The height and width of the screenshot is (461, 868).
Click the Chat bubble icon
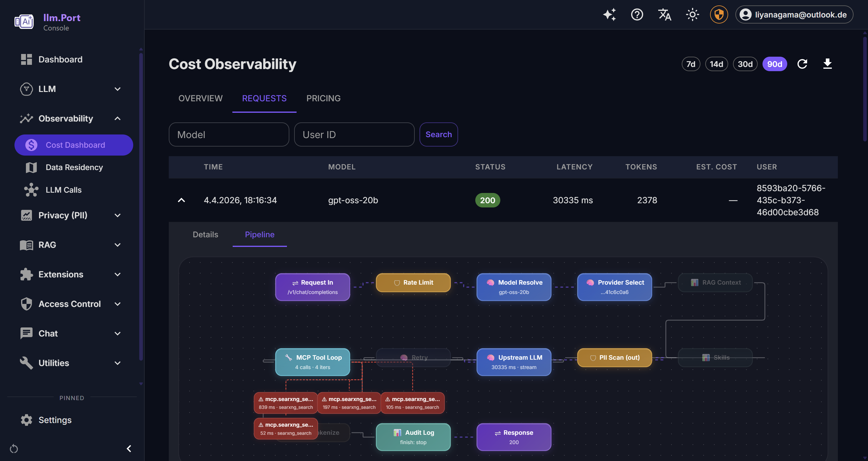[26, 333]
